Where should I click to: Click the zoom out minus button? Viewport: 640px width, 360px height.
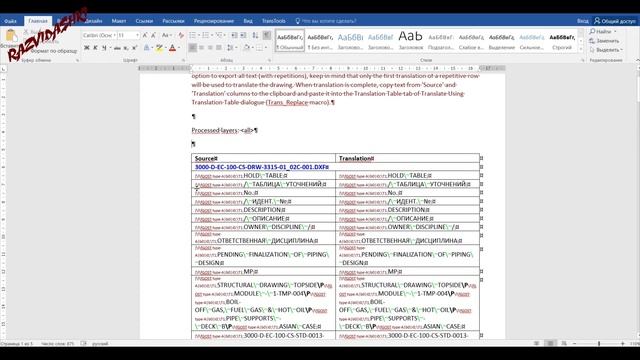click(575, 344)
